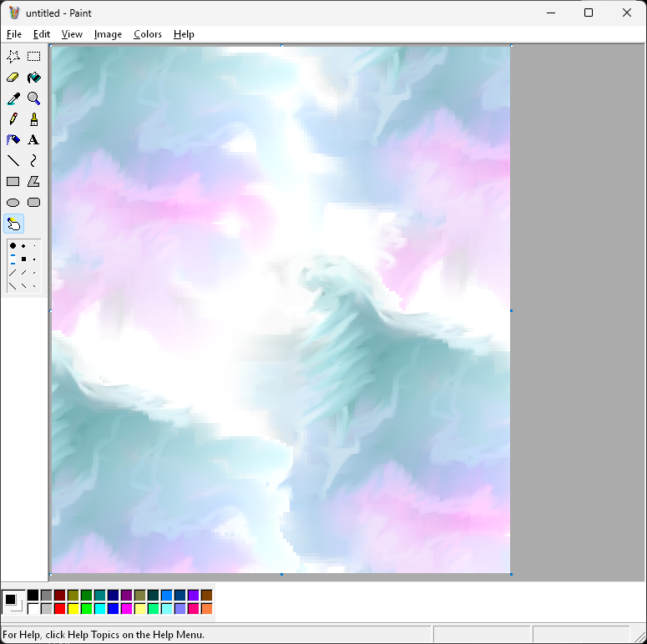The image size is (647, 644).
Task: Pick the violet purple palette swatch
Action: pyautogui.click(x=194, y=595)
